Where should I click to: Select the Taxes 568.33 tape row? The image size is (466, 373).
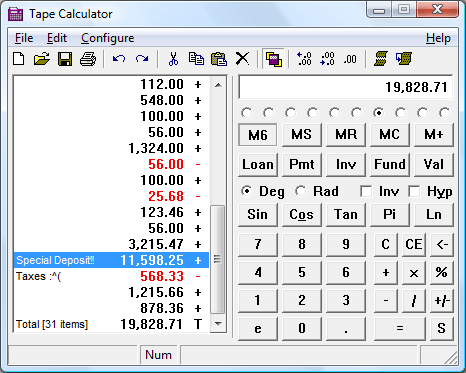pos(111,276)
